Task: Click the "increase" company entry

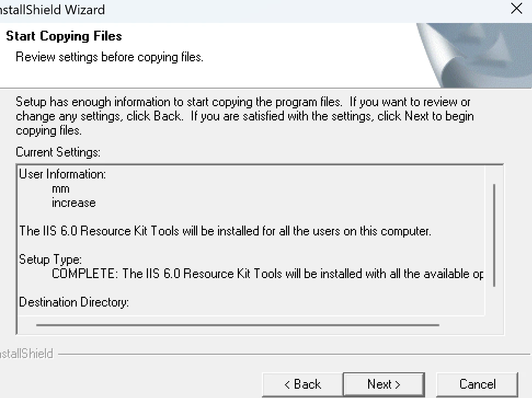Action: (73, 203)
